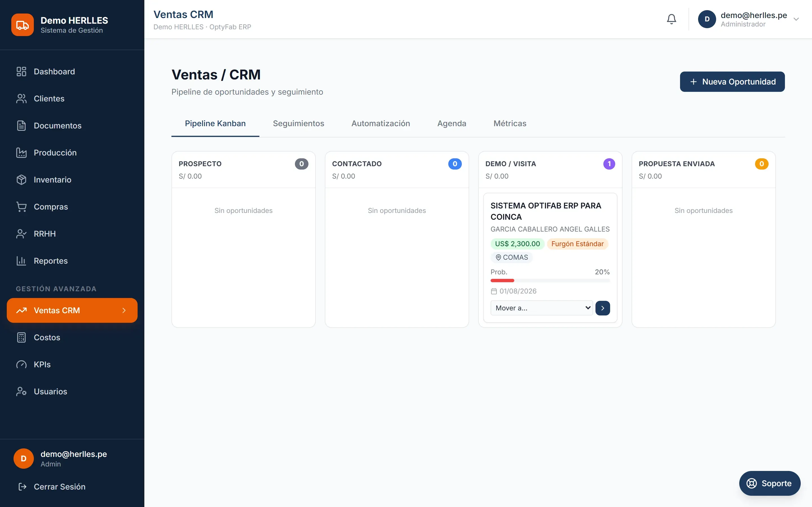The image size is (812, 507).
Task: Open the Costos calculator icon
Action: [x=21, y=337]
